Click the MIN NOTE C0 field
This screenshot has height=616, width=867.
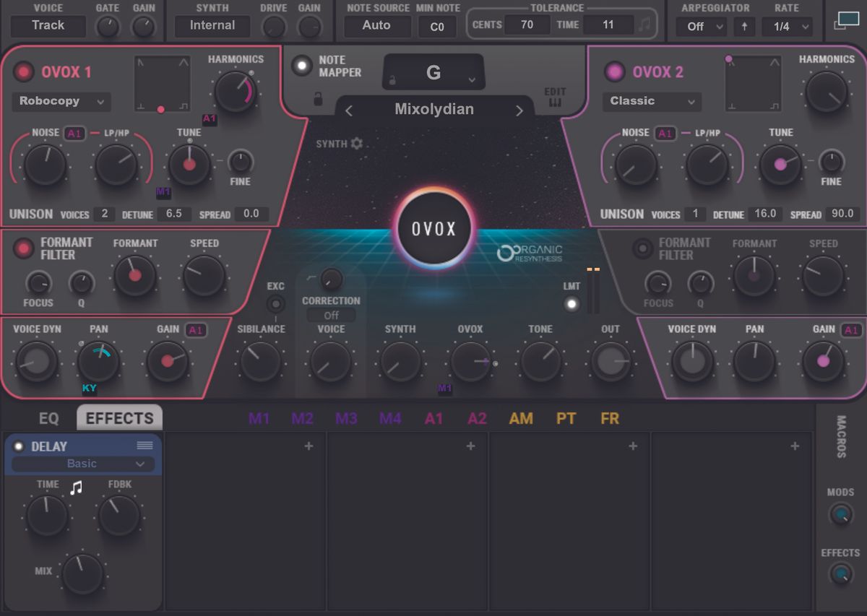pos(436,26)
